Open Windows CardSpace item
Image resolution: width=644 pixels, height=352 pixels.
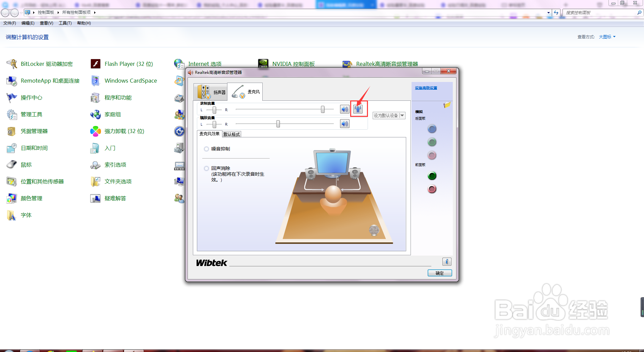tap(123, 81)
